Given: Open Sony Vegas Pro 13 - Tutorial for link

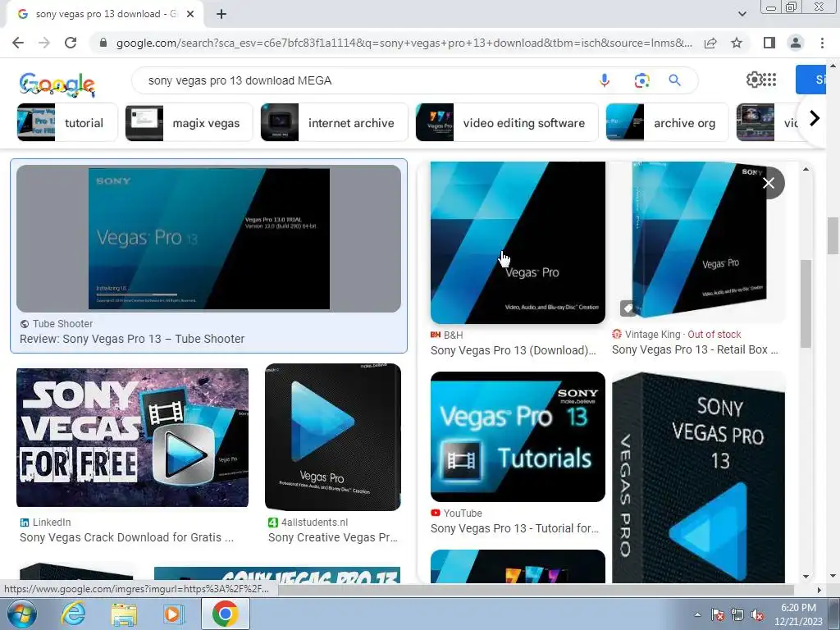Looking at the screenshot, I should [x=514, y=528].
